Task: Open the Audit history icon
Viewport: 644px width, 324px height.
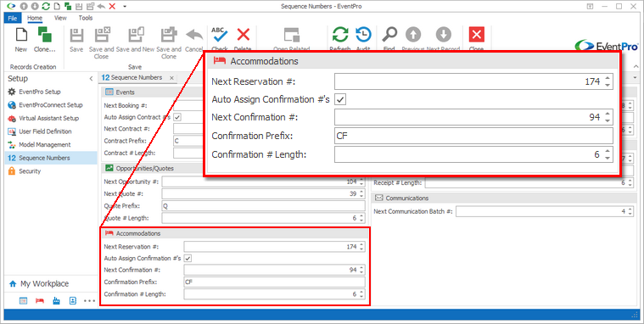Action: tap(363, 35)
